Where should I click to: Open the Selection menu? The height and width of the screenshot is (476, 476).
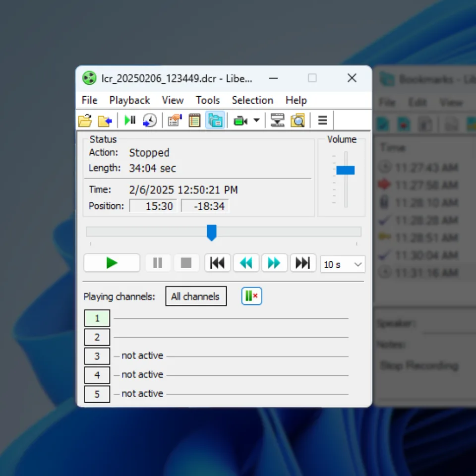[252, 100]
